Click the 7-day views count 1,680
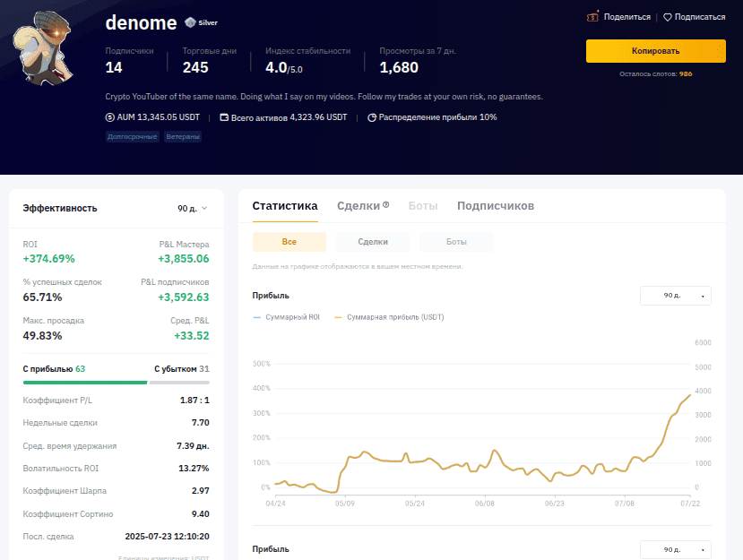The height and width of the screenshot is (560, 743). coord(399,67)
